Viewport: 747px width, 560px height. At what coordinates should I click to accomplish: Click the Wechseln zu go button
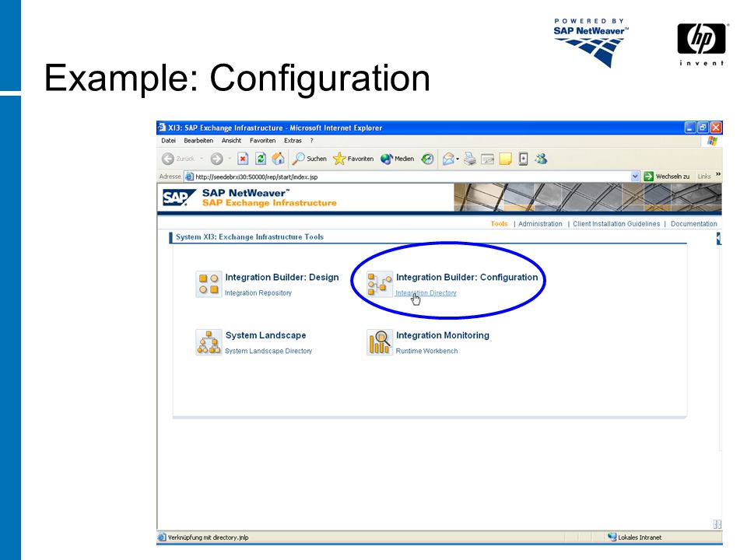pos(667,177)
